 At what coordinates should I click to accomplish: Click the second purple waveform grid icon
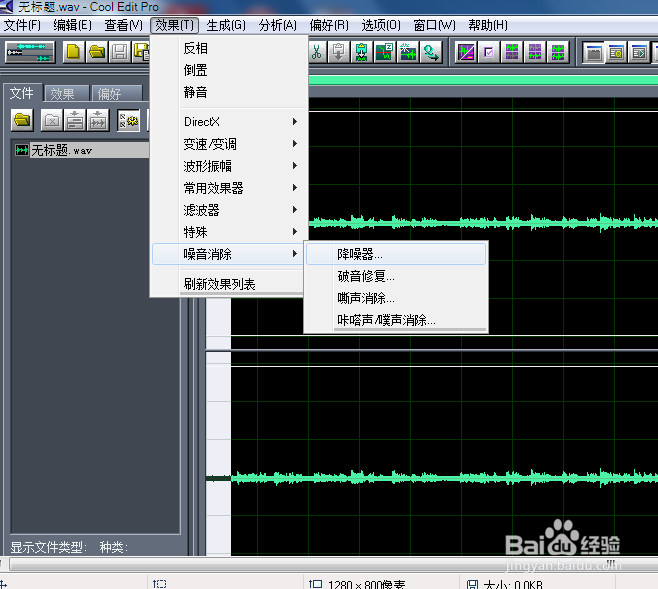click(535, 52)
